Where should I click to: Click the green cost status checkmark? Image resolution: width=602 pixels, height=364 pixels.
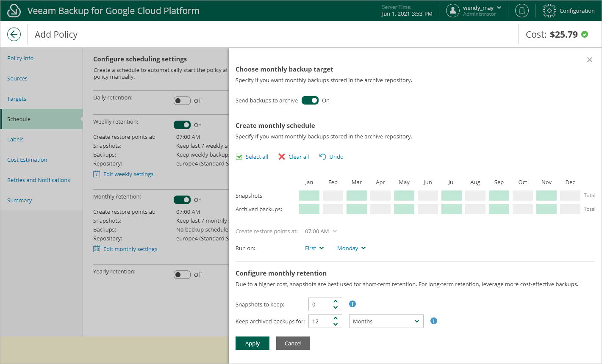pyautogui.click(x=585, y=34)
